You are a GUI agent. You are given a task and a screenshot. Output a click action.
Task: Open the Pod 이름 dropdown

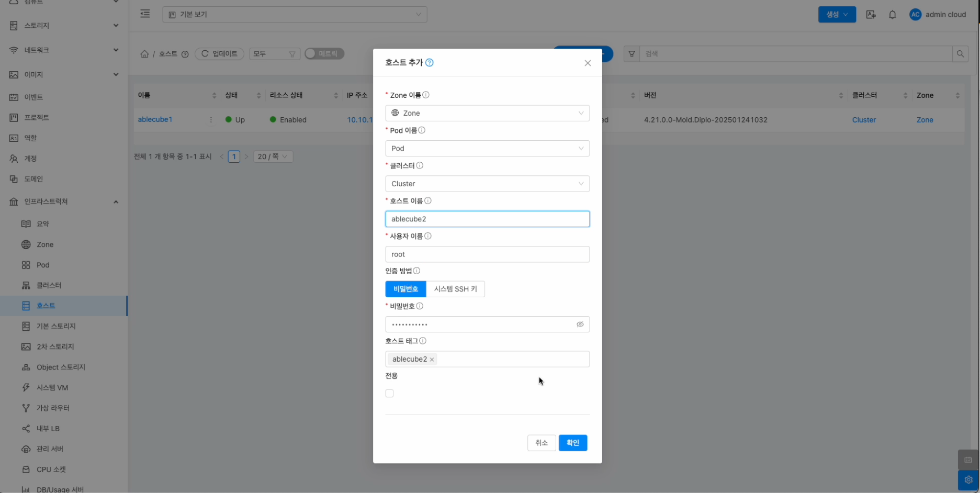(x=487, y=149)
